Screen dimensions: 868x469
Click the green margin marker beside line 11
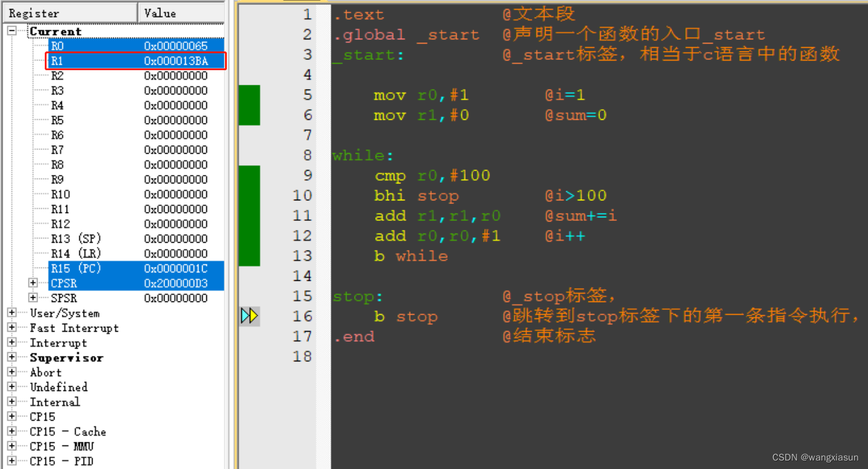click(249, 215)
